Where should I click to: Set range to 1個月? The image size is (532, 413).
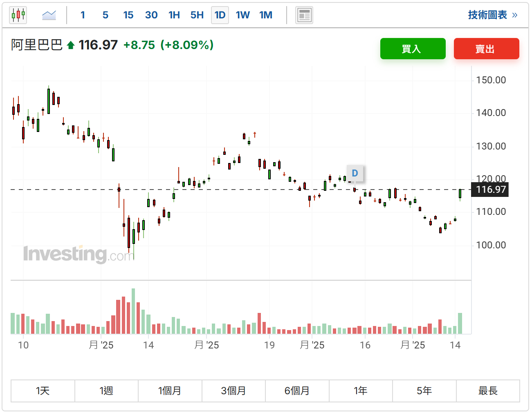170,391
